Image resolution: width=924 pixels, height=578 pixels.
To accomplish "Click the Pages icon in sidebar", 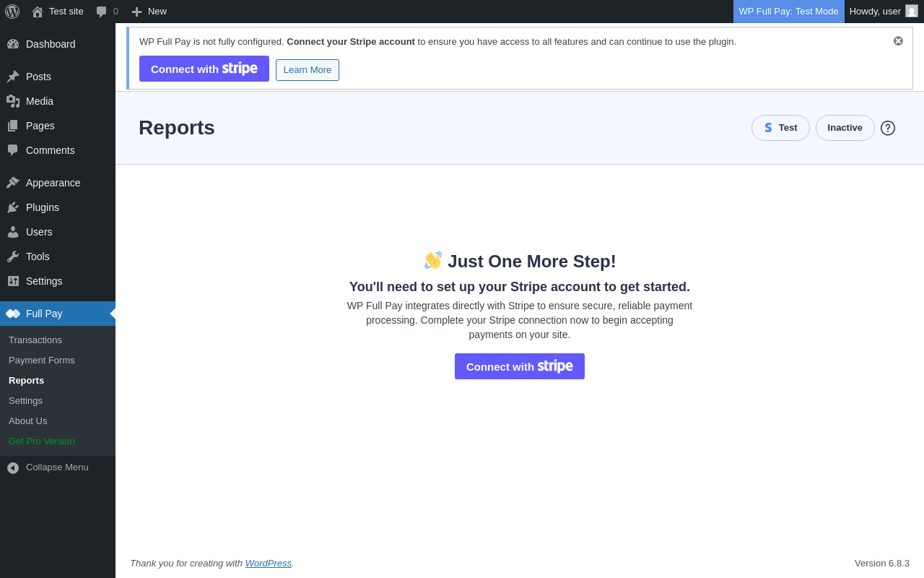I will [x=13, y=126].
